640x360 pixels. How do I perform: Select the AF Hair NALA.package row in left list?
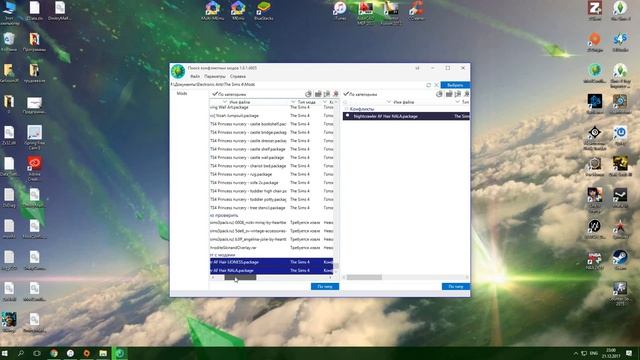coord(271,270)
